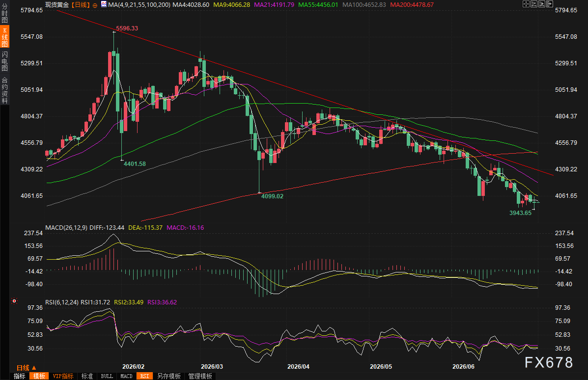The height and width of the screenshot is (380, 588).
Task: Open the 合约资料 side tab
Action: (x=4, y=90)
